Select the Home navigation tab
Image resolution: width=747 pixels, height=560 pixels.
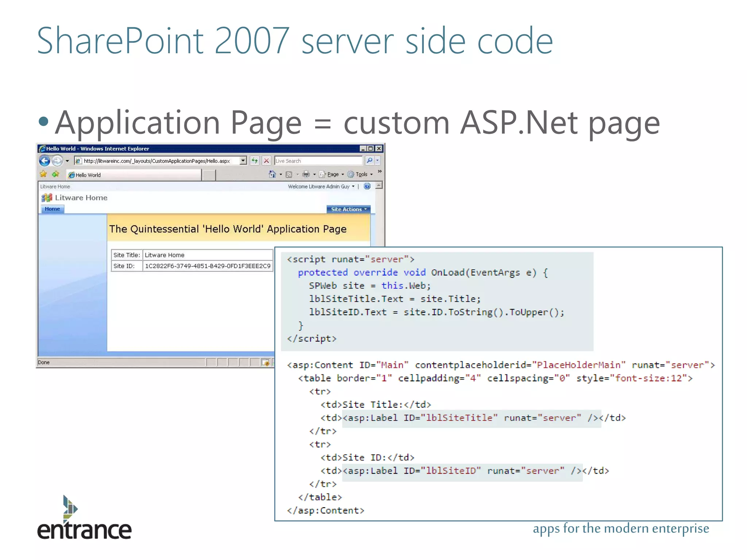[53, 209]
